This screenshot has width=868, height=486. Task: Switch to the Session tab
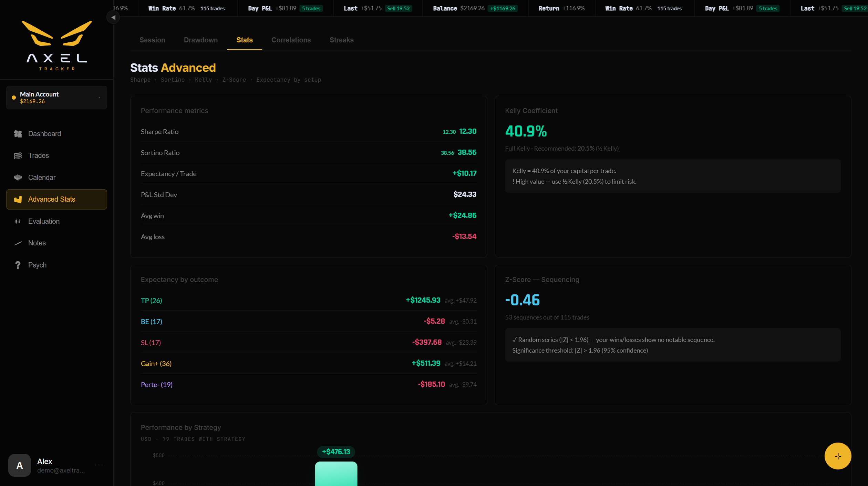pyautogui.click(x=152, y=40)
